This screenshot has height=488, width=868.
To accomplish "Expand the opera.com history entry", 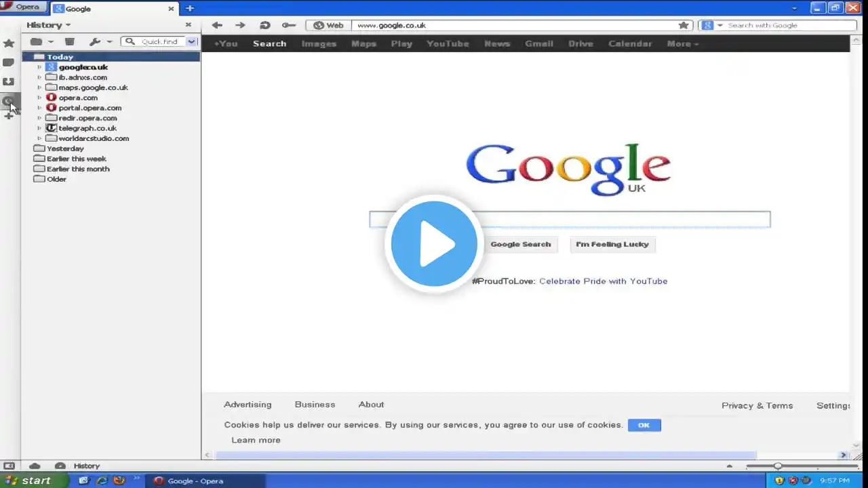I will click(x=39, y=98).
